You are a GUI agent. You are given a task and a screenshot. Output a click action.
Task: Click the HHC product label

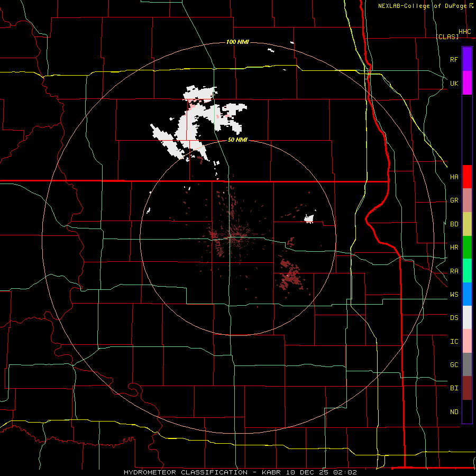(x=464, y=32)
